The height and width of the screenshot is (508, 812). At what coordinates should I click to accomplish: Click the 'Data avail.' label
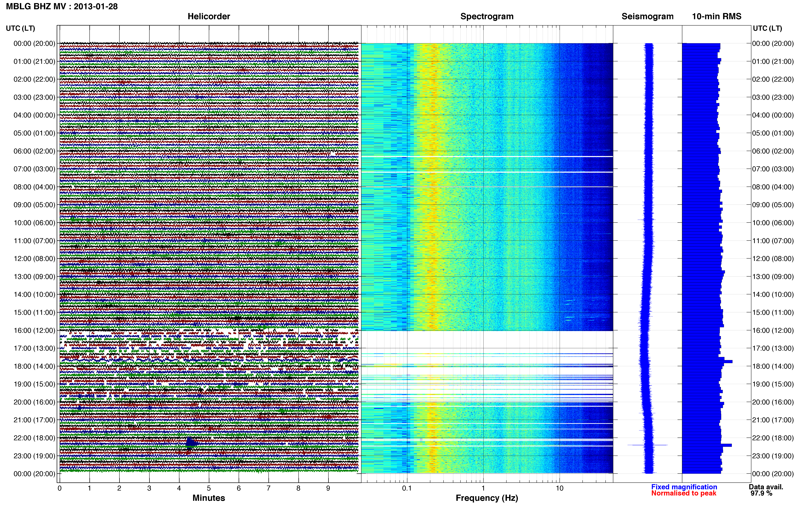766,487
